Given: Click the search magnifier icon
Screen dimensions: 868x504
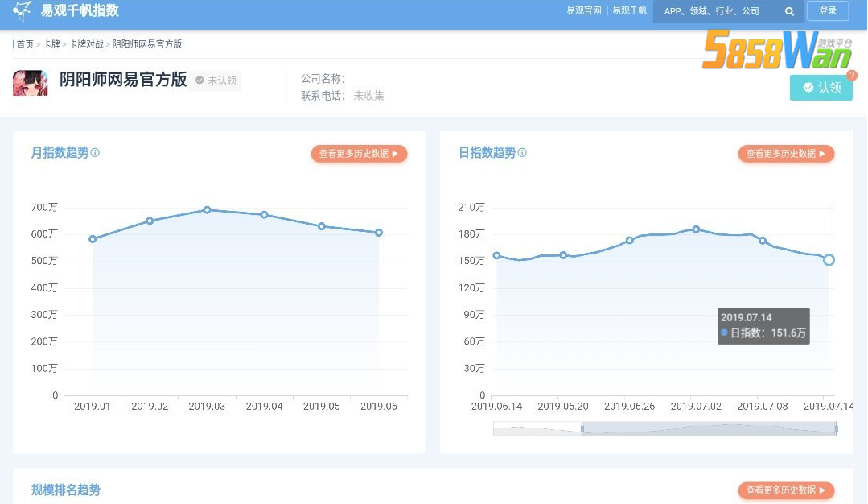Looking at the screenshot, I should 789,11.
